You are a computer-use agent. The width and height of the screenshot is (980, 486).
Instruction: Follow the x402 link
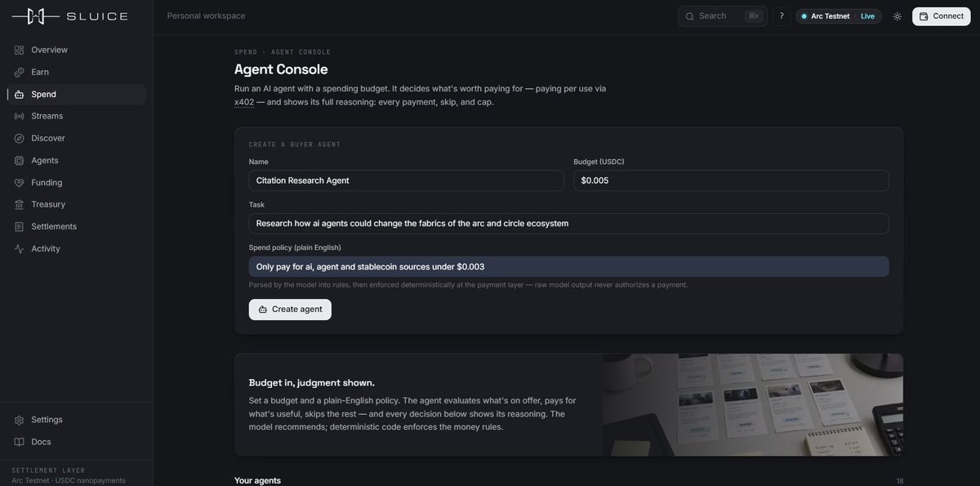coord(244,102)
